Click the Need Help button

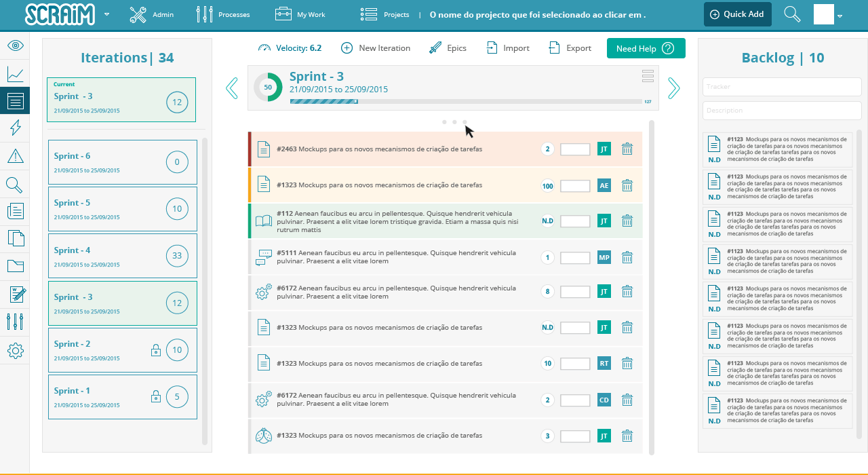(x=646, y=48)
